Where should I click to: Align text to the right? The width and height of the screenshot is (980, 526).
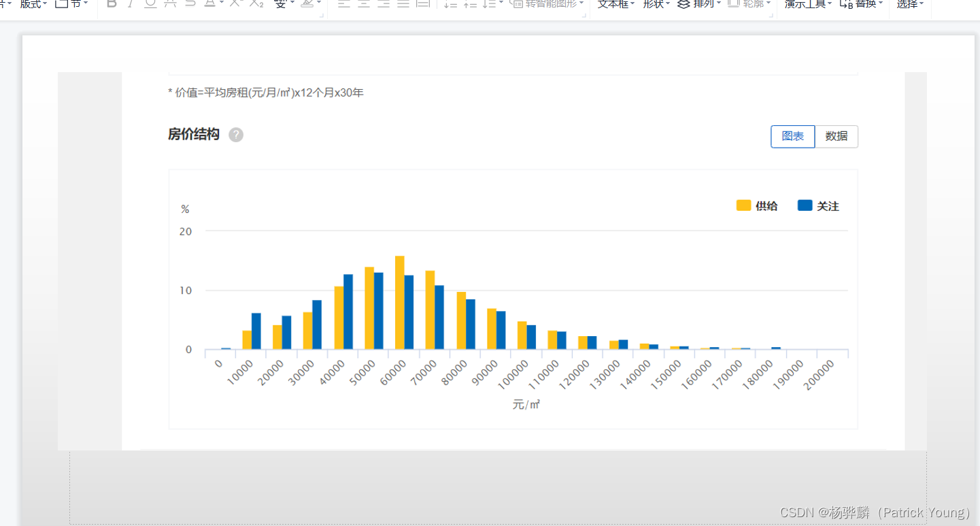tap(384, 3)
